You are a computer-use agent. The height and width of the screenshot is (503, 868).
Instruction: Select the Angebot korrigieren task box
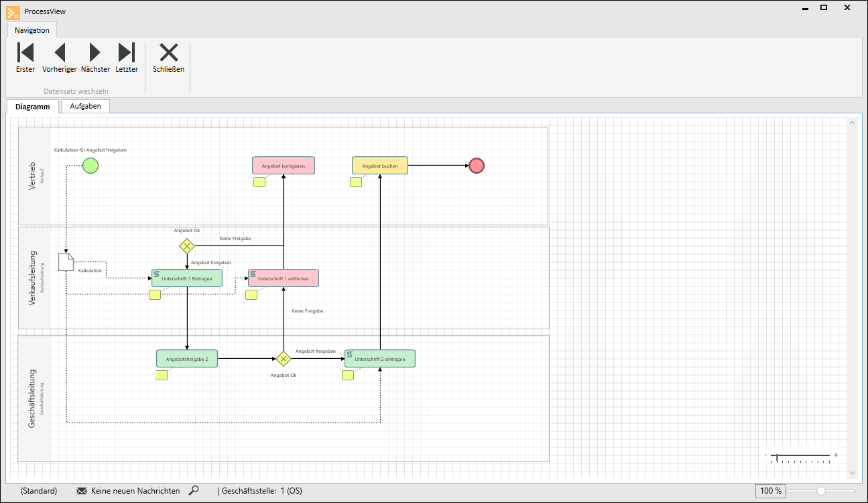[x=284, y=165]
